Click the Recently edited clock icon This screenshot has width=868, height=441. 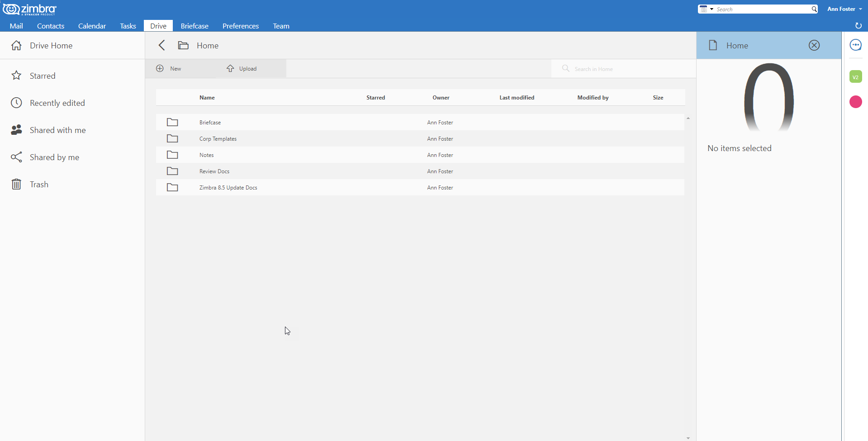(16, 103)
